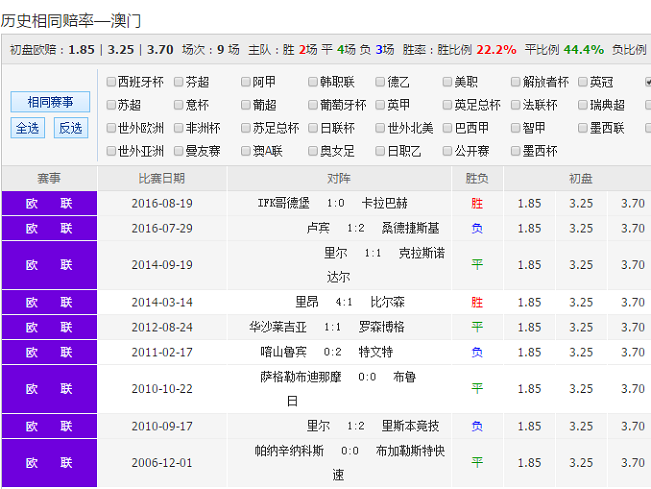This screenshot has height=489, width=651.
Task: Check the 葡萄牙杯 checkbox
Action: [x=313, y=105]
